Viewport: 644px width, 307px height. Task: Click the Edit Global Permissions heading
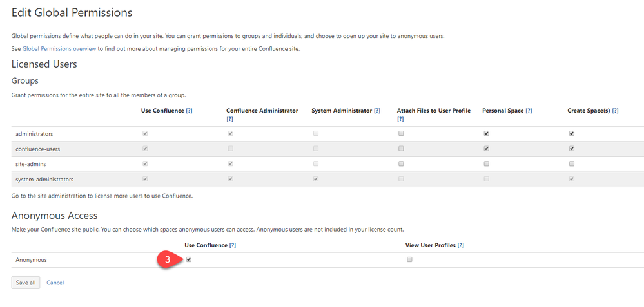[72, 13]
